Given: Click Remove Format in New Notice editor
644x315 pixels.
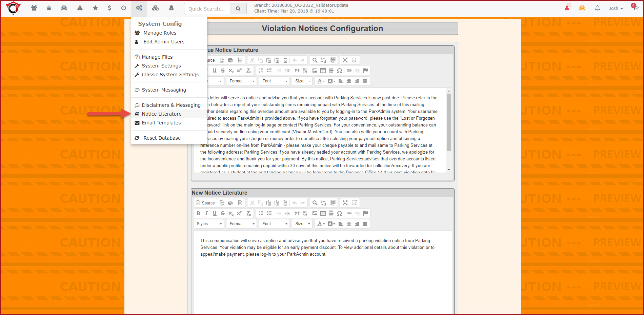Looking at the screenshot, I should (x=249, y=214).
